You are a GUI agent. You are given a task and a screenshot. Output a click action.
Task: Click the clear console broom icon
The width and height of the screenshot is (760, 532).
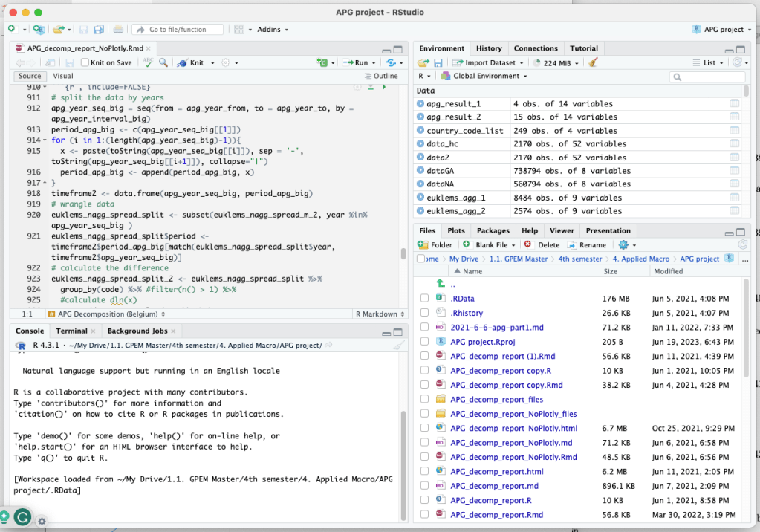click(x=397, y=346)
